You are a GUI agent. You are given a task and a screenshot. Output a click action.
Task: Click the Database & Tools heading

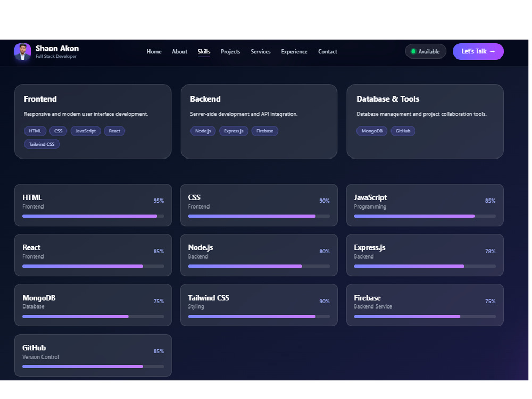(388, 99)
